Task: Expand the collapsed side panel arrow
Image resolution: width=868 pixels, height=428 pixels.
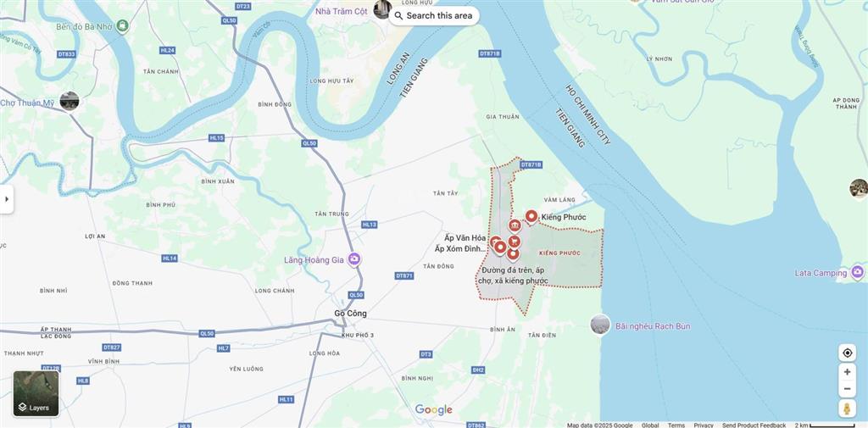Action: click(7, 199)
